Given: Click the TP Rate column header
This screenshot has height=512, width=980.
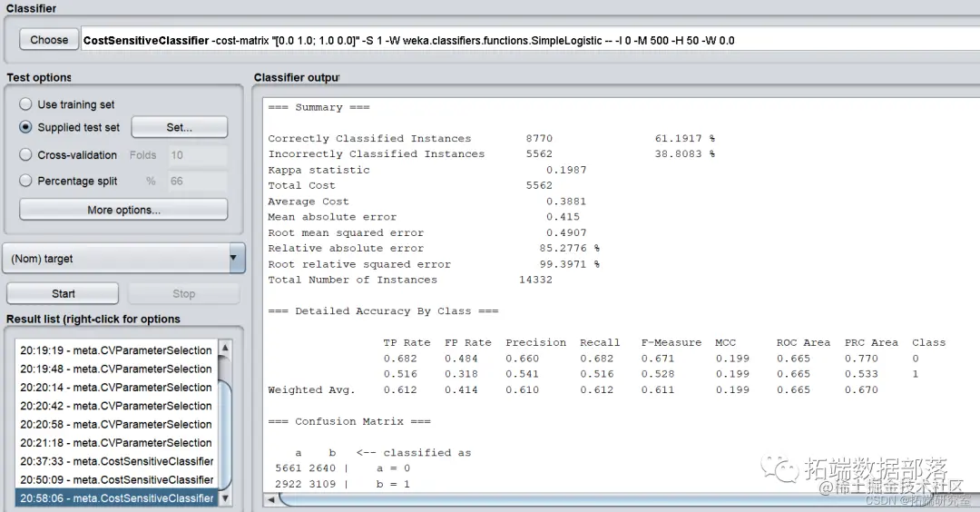Looking at the screenshot, I should [x=407, y=342].
